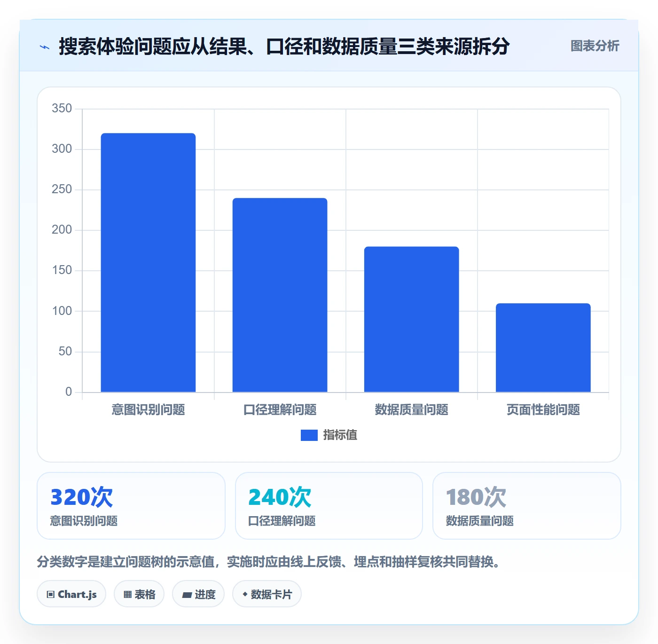The width and height of the screenshot is (658, 644).
Task: Click the 100 y-axis value
Action: click(x=62, y=311)
